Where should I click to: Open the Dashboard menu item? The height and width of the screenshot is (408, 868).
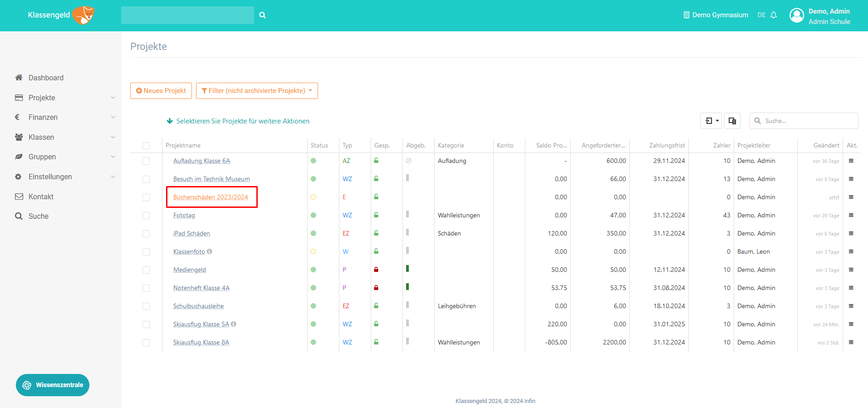click(x=46, y=78)
